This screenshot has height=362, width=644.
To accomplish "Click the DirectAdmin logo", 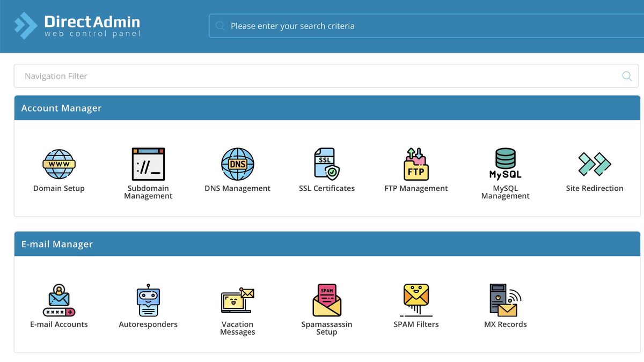I will pos(76,25).
